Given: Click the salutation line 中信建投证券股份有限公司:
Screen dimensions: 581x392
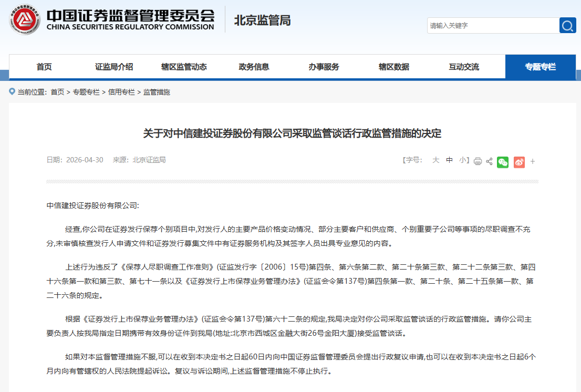Looking at the screenshot, I should 92,205.
